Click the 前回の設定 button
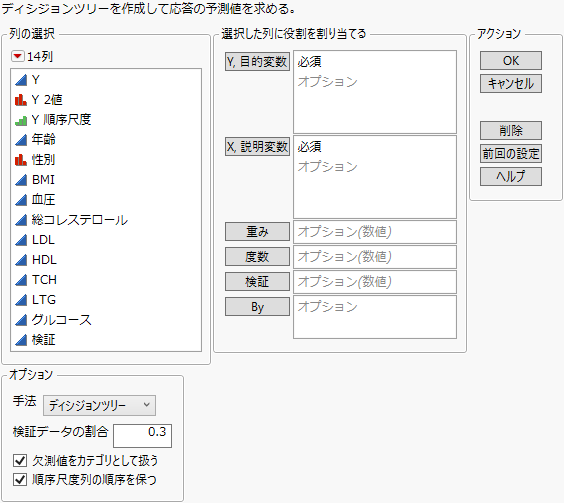The image size is (564, 503). (511, 154)
